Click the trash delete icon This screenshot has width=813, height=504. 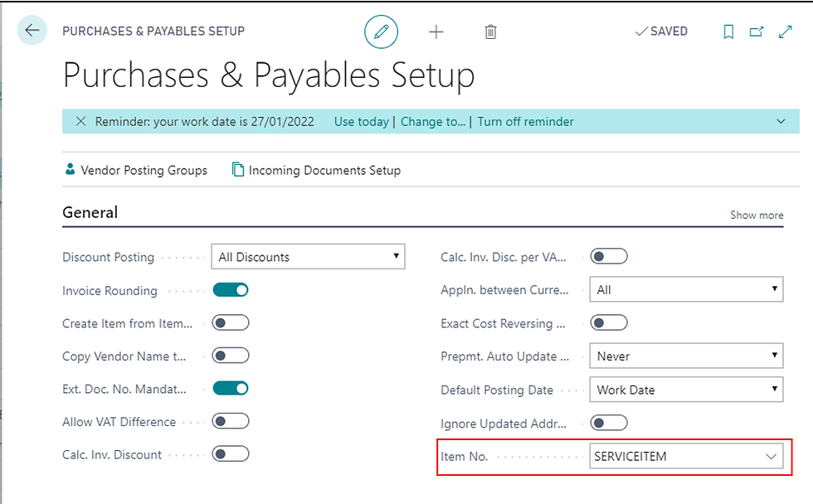[x=490, y=32]
